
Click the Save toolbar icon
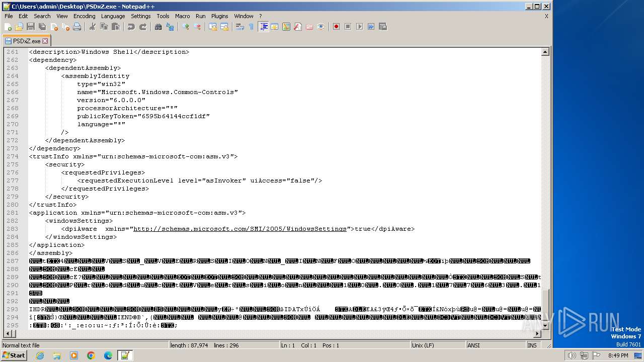[x=31, y=27]
